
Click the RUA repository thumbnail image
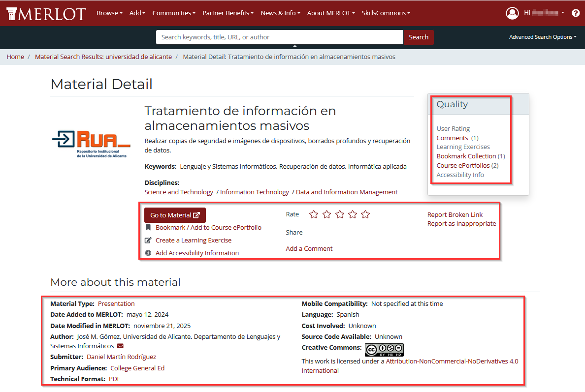pos(91,143)
